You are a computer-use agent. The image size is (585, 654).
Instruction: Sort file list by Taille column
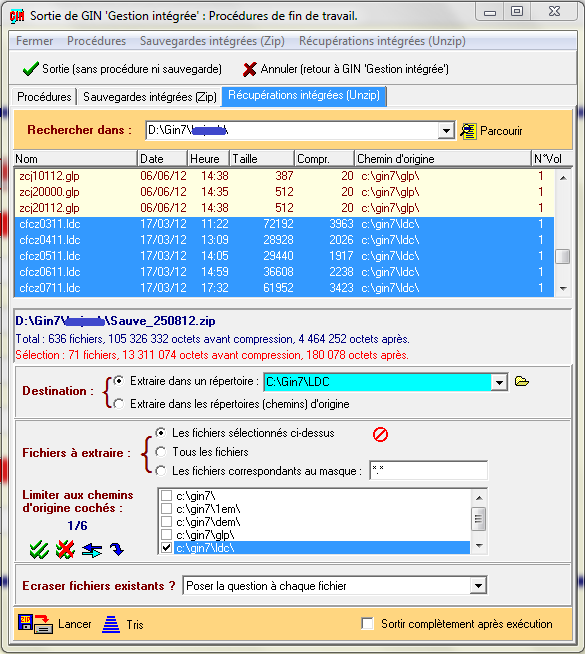262,159
